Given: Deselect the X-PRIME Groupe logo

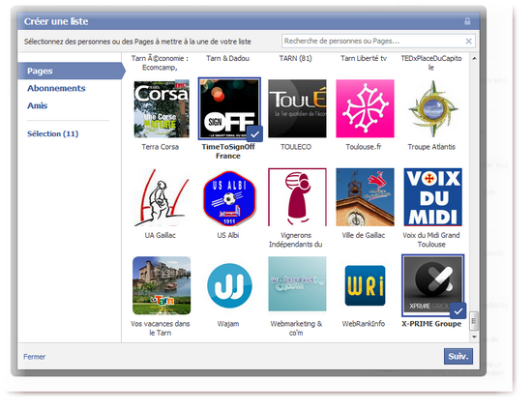Looking at the screenshot, I should (x=432, y=285).
